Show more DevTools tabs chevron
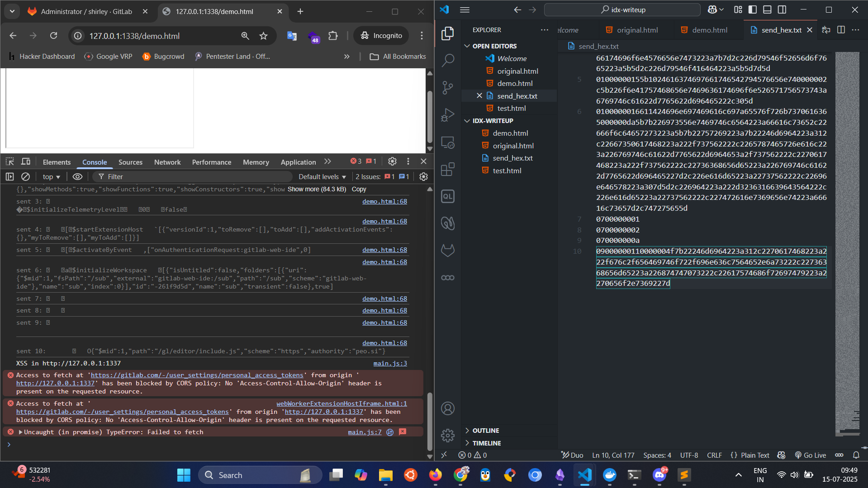Viewport: 868px width, 488px height. pos(327,161)
